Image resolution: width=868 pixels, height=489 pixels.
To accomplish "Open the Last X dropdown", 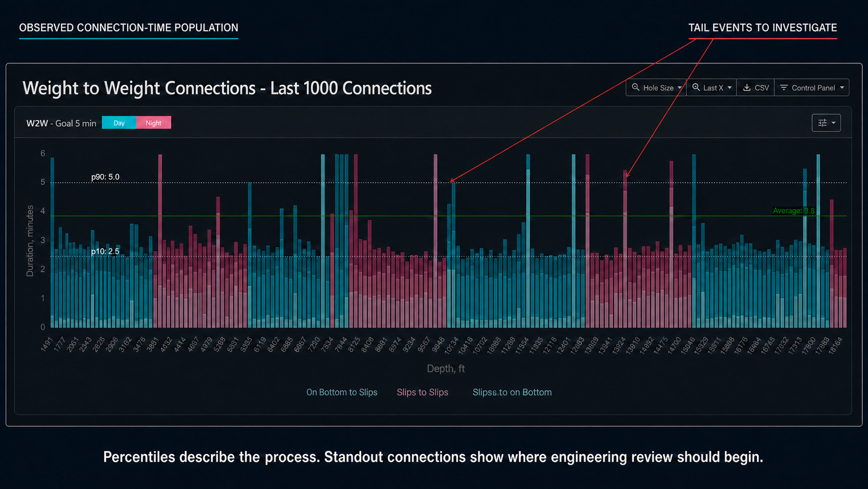I will [x=712, y=88].
